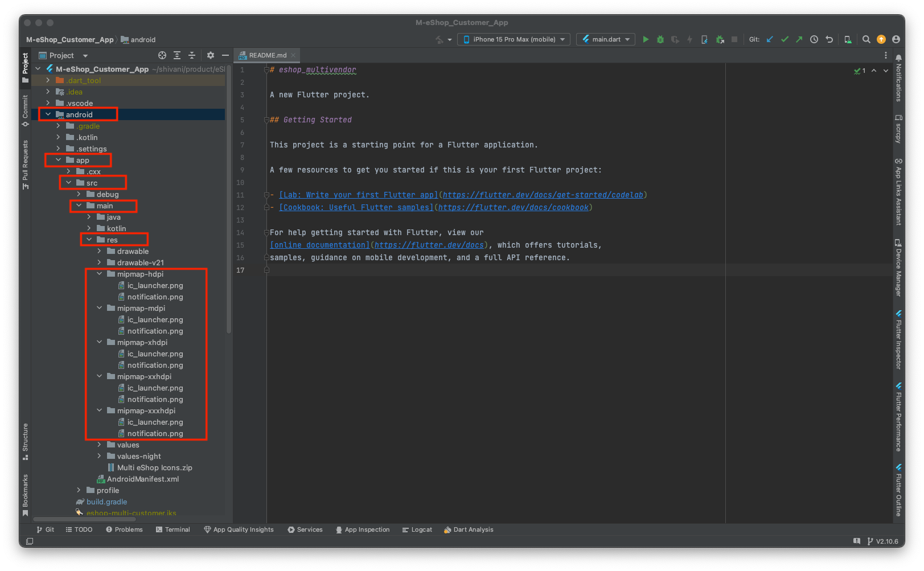Open the Git tool window at bottom

pyautogui.click(x=46, y=529)
